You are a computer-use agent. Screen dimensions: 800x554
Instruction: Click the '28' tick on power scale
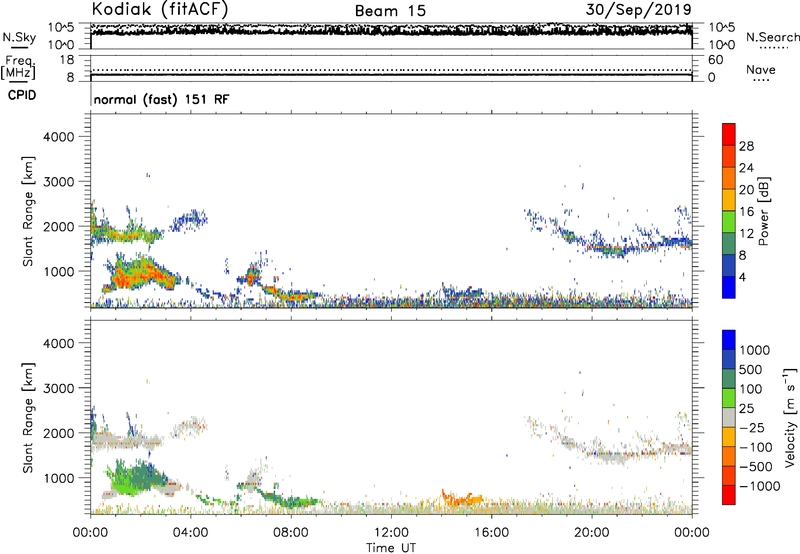click(746, 146)
